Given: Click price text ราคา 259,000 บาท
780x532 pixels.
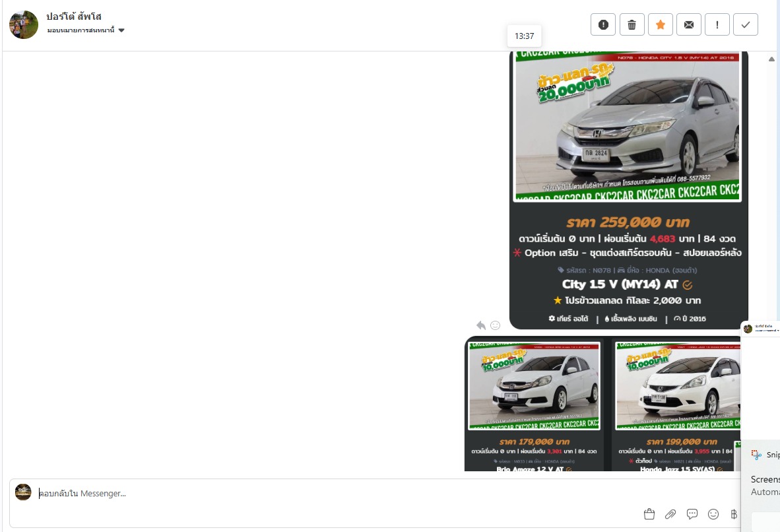Looking at the screenshot, I should coord(628,222).
